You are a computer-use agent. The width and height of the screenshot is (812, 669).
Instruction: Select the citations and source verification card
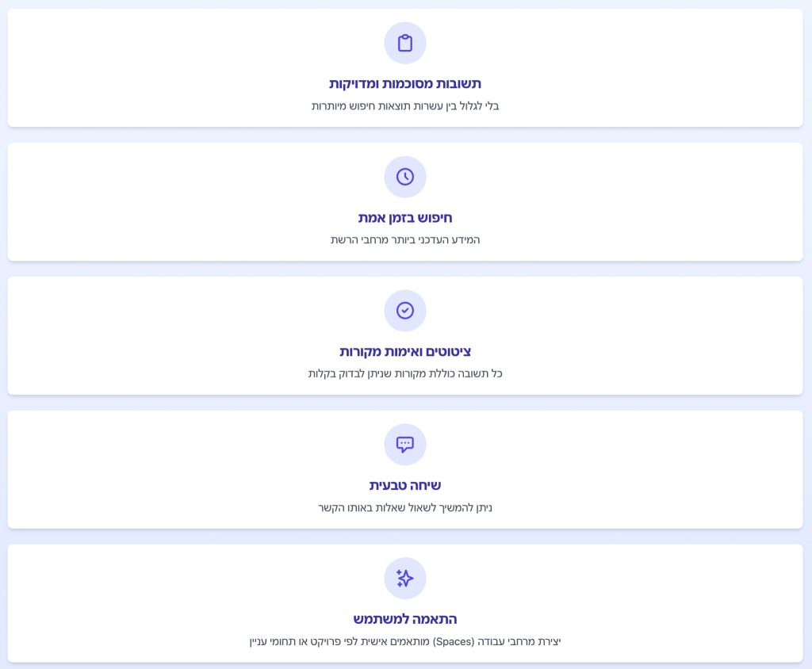405,335
